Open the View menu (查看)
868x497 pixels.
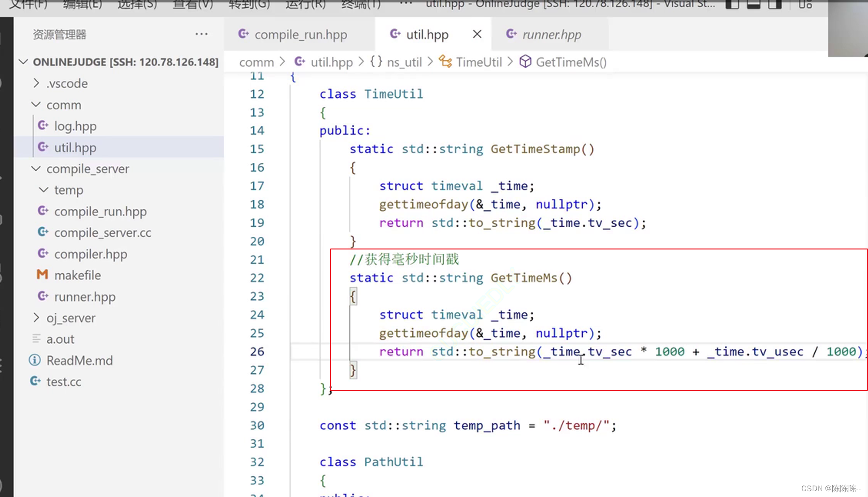tap(193, 4)
